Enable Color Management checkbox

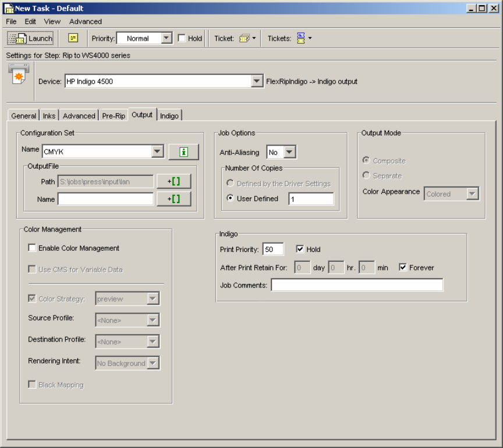click(32, 248)
